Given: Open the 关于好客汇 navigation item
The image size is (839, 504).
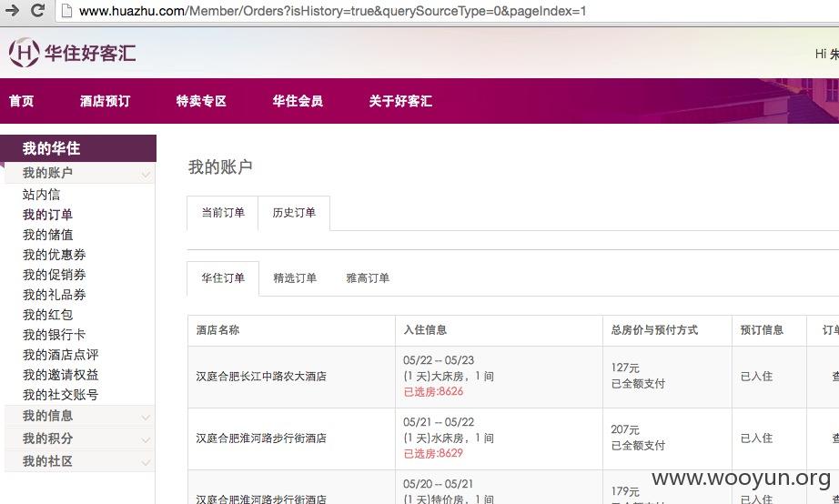Looking at the screenshot, I should 400,101.
